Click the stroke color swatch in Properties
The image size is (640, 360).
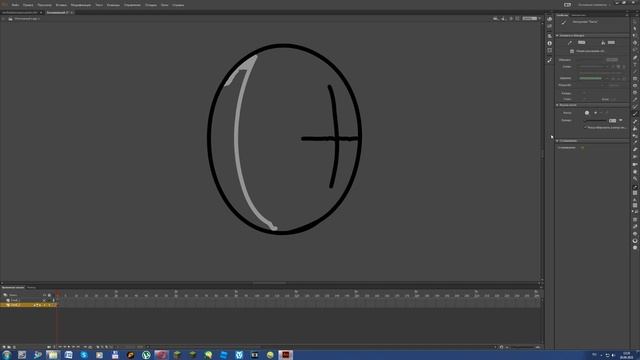(x=582, y=42)
